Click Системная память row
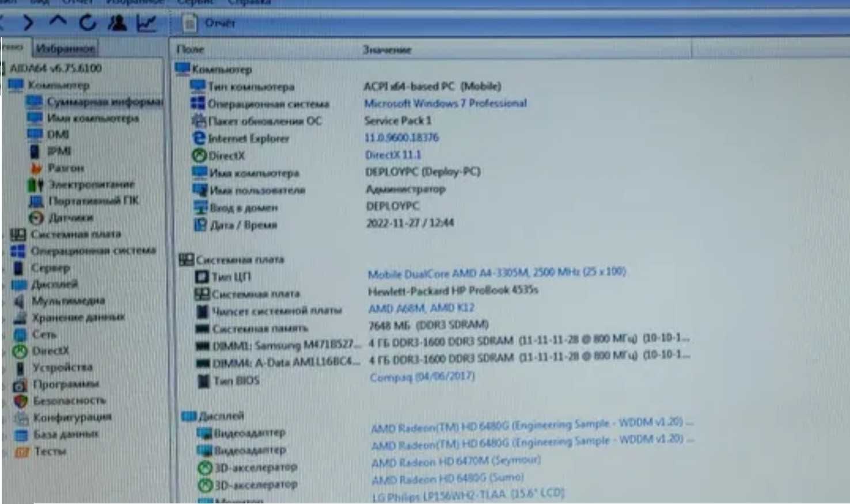Screen dimensions: 850x504 click(341, 327)
